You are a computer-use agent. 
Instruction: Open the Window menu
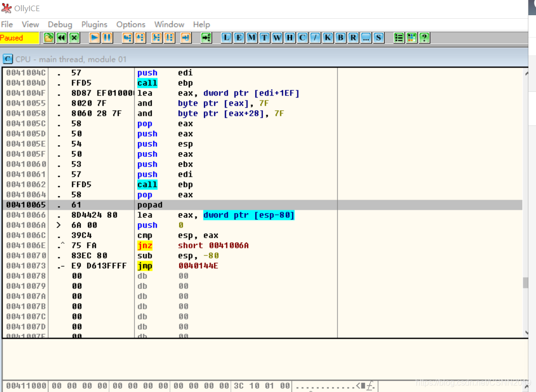(x=169, y=24)
